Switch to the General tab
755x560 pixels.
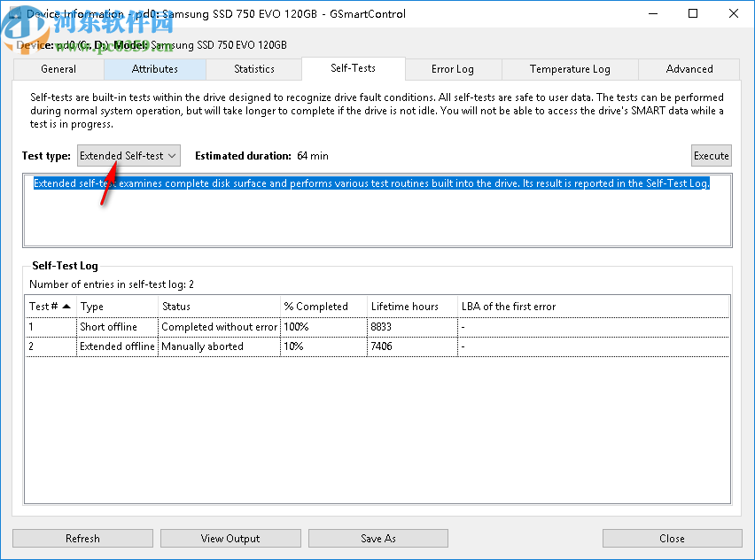58,69
